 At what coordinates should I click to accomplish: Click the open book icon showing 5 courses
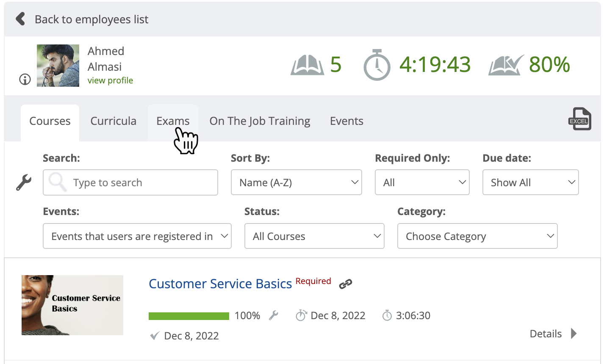[307, 65]
